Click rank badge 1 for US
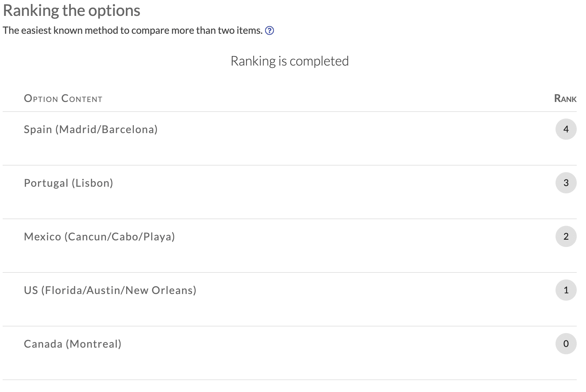Screen dimensions: 586x392 [x=566, y=290]
